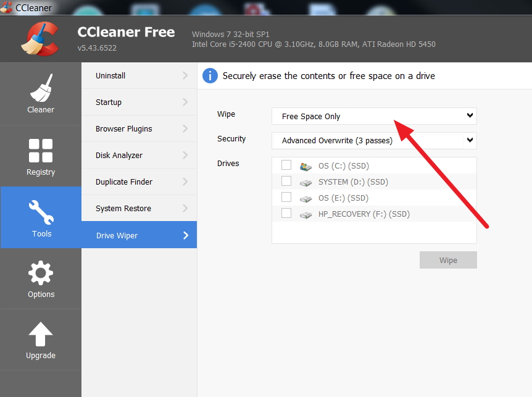Expand the Startup chevron
The height and width of the screenshot is (397, 532).
[185, 102]
